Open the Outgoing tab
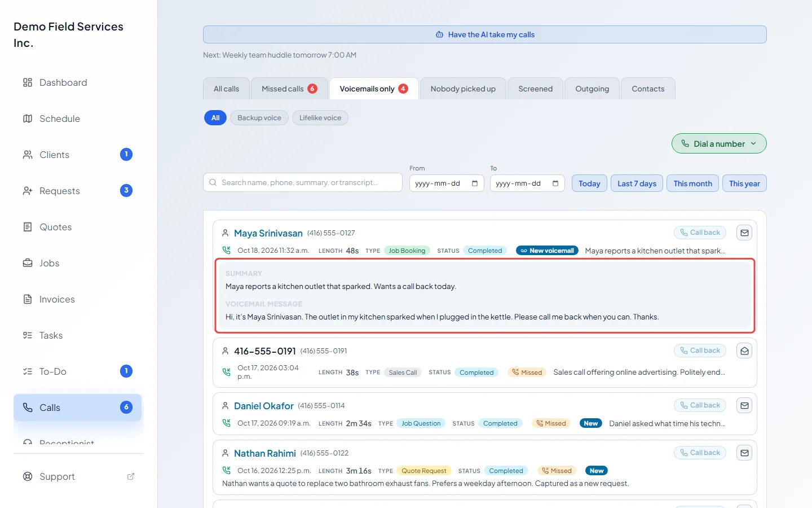812x508 pixels. [x=592, y=89]
